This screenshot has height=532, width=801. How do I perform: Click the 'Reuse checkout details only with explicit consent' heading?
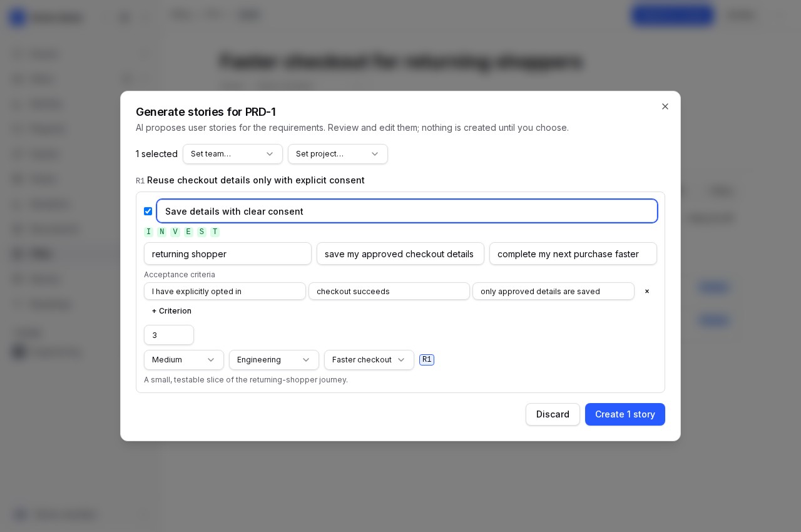[x=256, y=180]
